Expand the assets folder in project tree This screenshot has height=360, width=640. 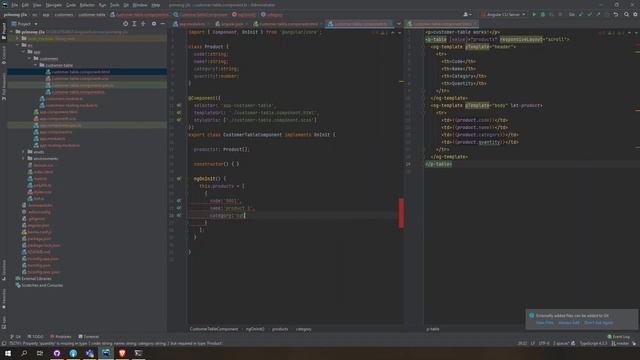point(24,152)
